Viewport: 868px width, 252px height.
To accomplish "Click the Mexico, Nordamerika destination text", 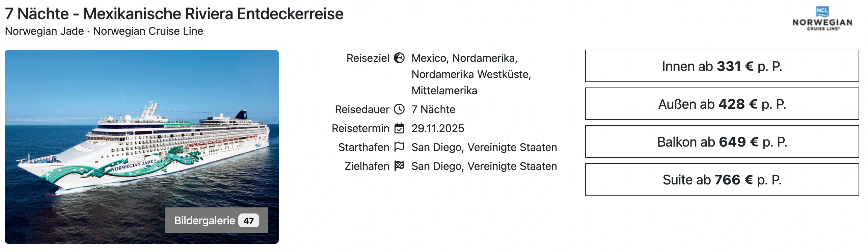I will 464,58.
